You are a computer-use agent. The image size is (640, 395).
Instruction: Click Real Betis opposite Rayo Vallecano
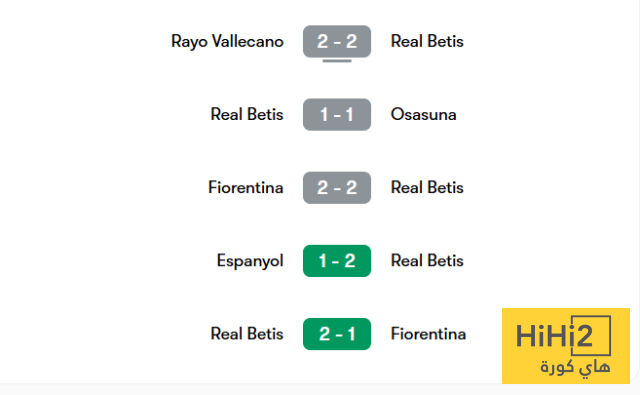427,41
